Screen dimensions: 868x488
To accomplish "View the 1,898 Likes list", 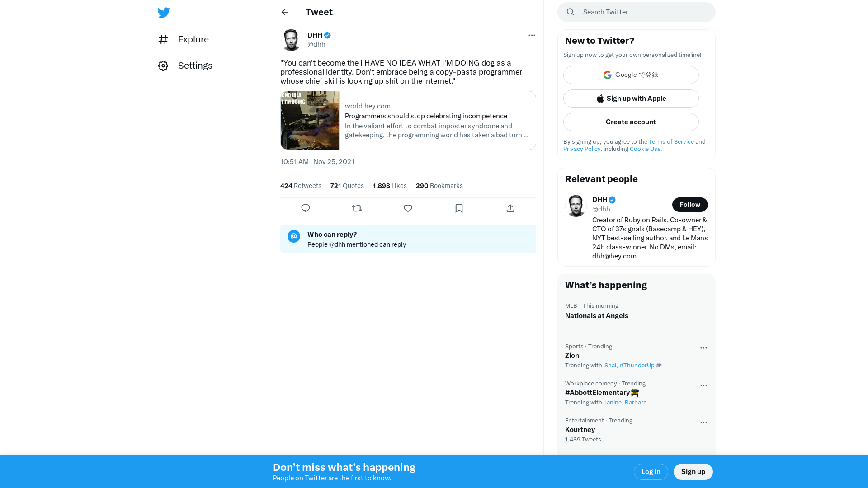I will pos(390,186).
